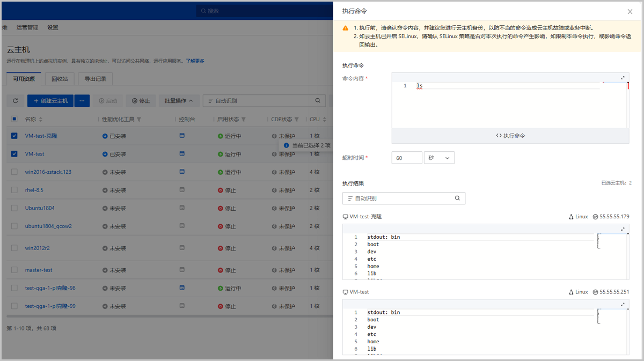Expand the command content editor fullscreen icon
Viewport: 644px width, 361px height.
point(623,78)
